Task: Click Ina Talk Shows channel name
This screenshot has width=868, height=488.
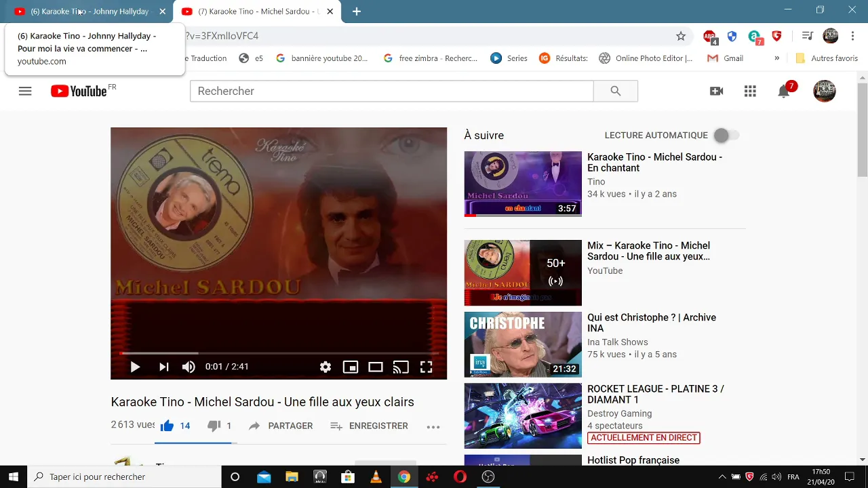Action: (618, 342)
